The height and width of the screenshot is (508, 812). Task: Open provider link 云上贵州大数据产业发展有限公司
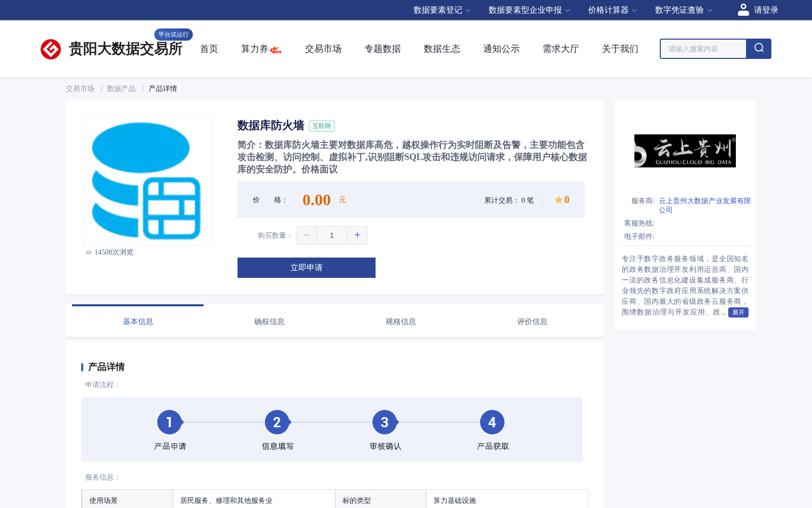[x=704, y=205]
